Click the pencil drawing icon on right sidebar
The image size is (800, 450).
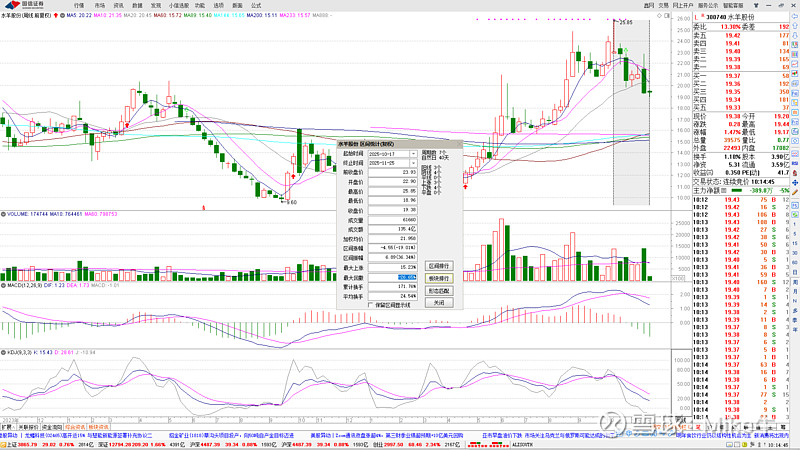795,192
